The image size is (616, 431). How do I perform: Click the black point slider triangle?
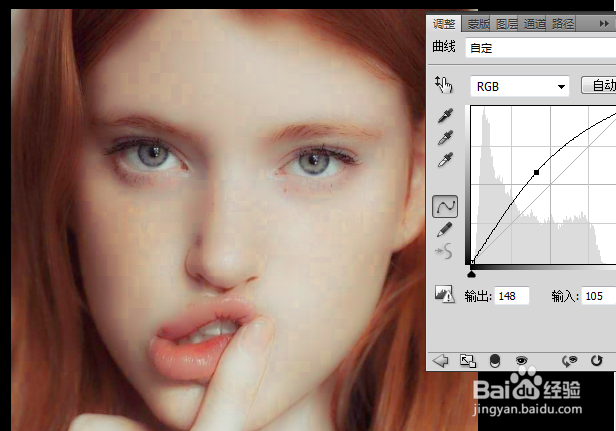[x=471, y=273]
